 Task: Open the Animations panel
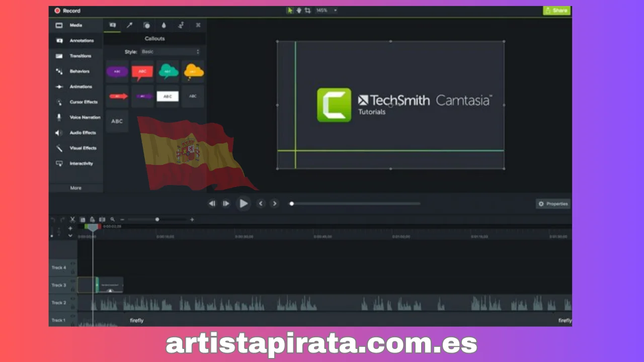[x=76, y=86]
